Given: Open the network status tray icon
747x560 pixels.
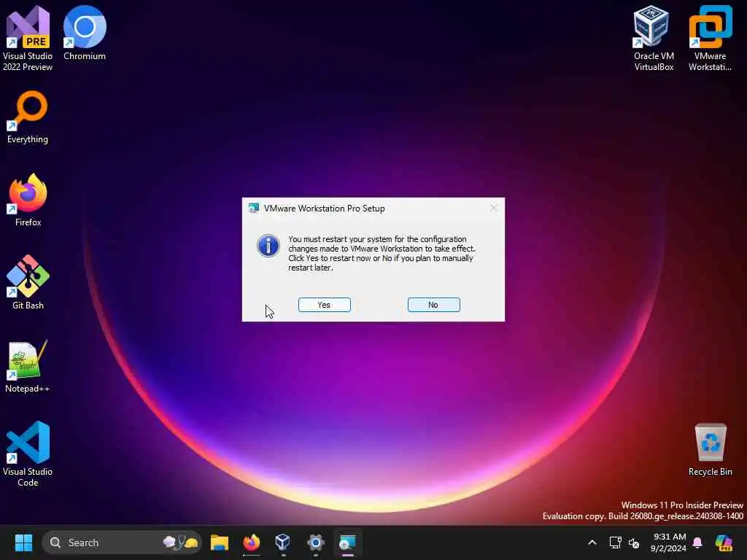Looking at the screenshot, I should [615, 542].
